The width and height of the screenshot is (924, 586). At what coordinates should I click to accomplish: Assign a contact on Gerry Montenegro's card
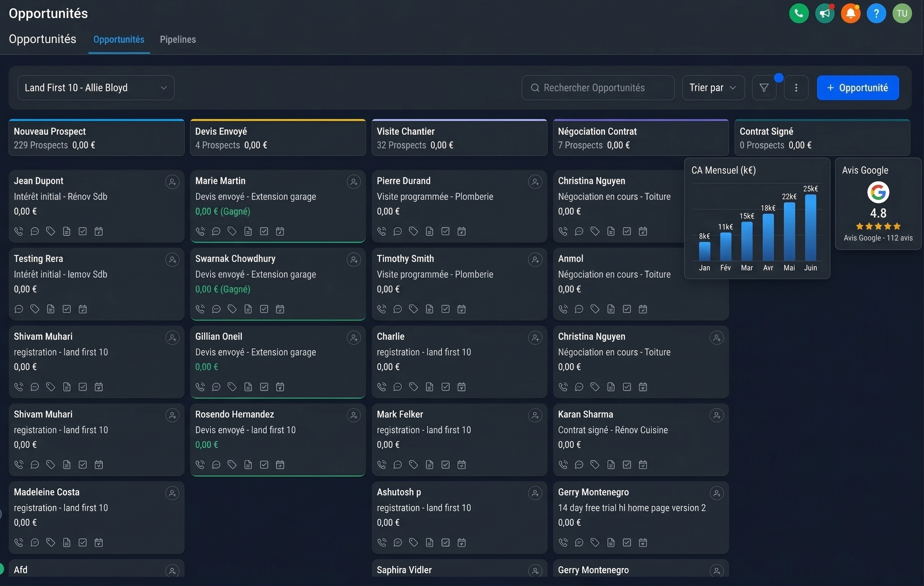(x=717, y=493)
